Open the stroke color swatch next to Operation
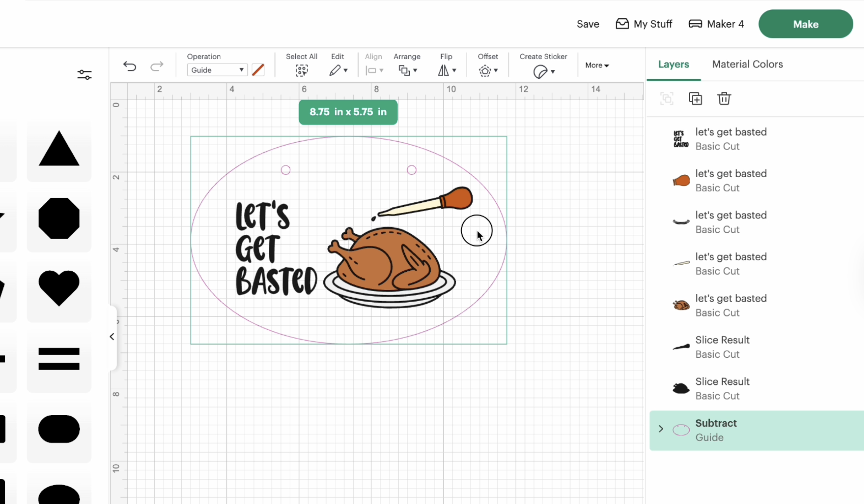 (258, 70)
